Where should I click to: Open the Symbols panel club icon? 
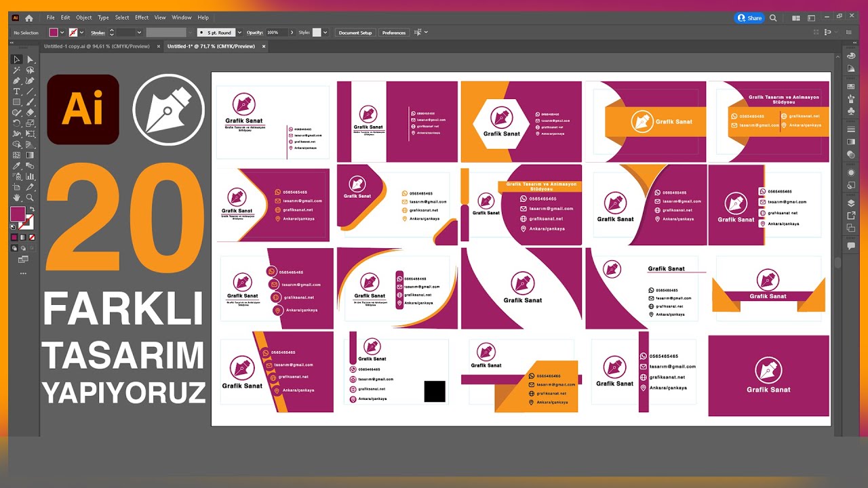851,110
